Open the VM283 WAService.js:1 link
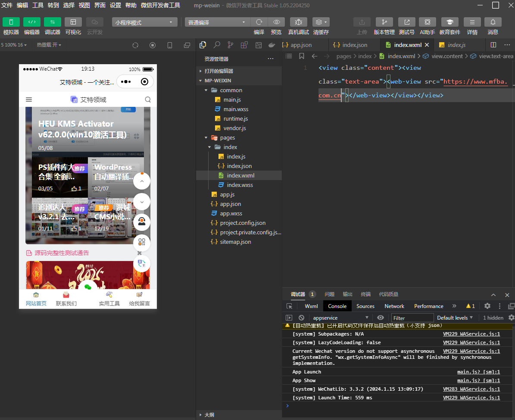The height and width of the screenshot is (420, 515). point(471,389)
